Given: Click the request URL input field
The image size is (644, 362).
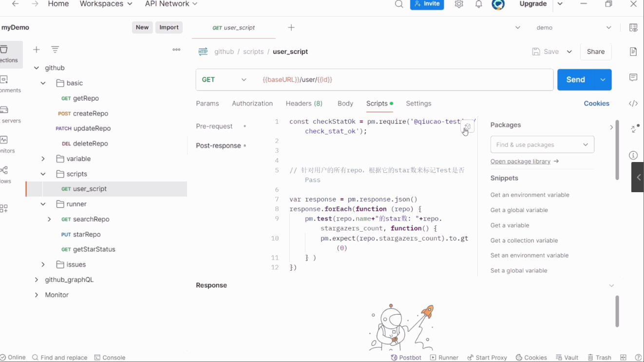Looking at the screenshot, I should [x=403, y=80].
